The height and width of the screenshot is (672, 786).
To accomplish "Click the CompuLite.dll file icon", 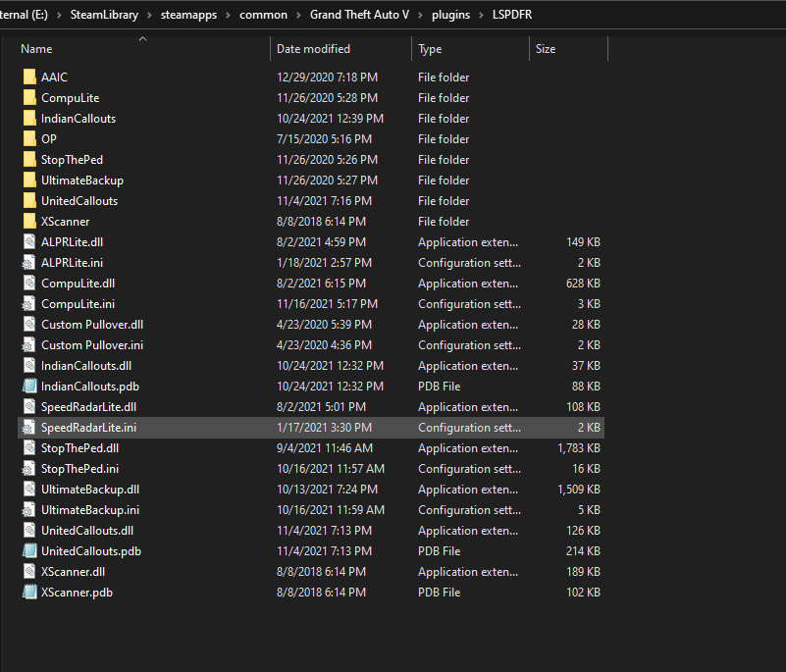I will [29, 284].
